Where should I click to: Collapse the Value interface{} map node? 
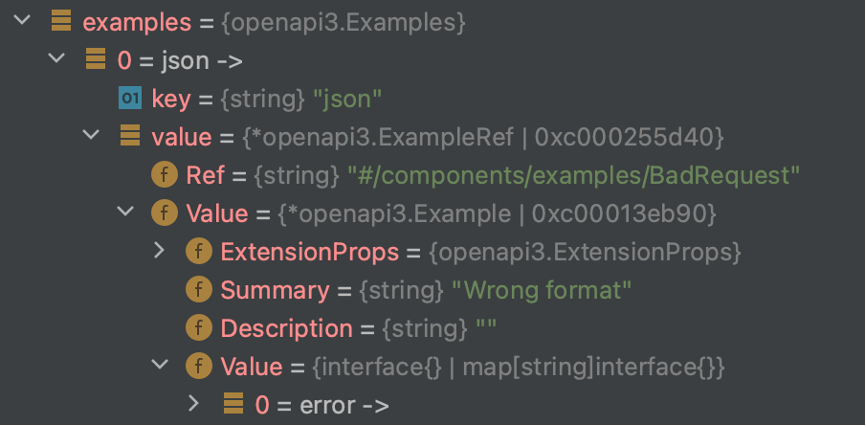point(160,365)
